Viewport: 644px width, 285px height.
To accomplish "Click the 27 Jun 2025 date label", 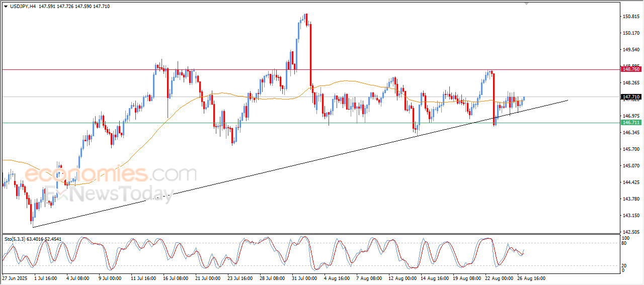I will point(14,277).
